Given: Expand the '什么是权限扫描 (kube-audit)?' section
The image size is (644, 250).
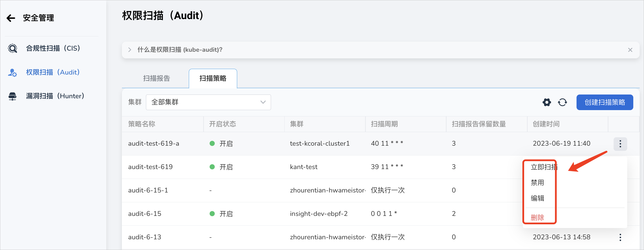Looking at the screenshot, I should tap(130, 50).
